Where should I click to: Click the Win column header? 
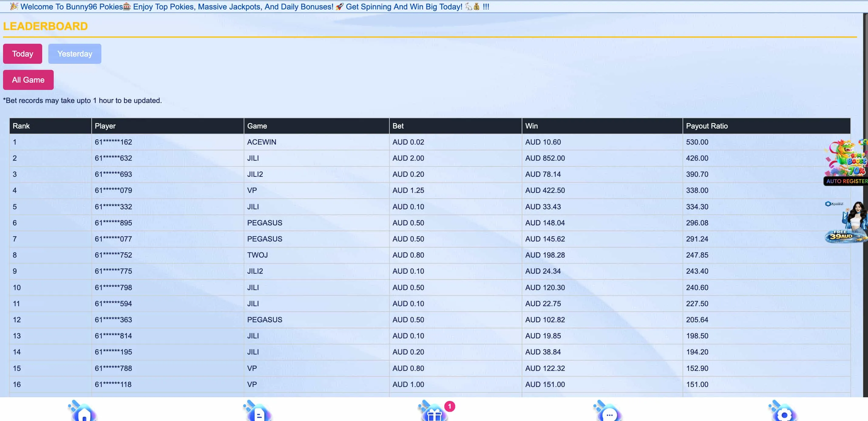point(602,126)
